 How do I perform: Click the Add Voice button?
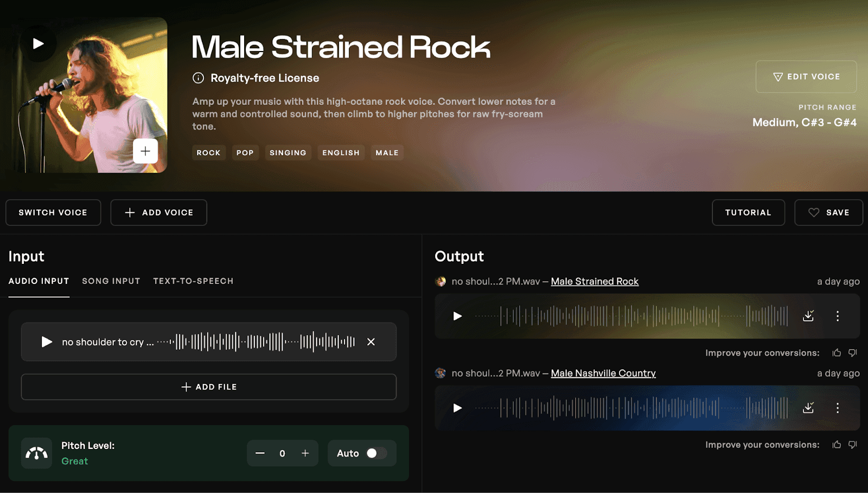coord(158,212)
